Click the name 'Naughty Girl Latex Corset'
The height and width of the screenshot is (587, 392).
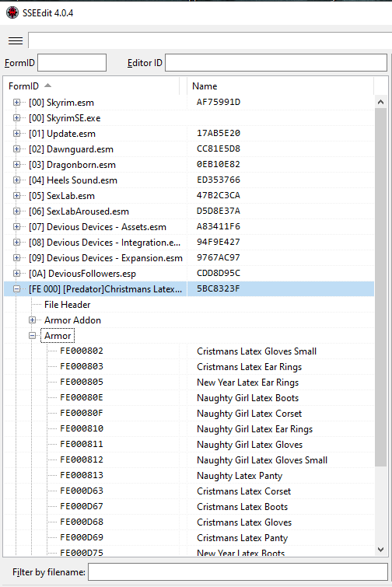[x=250, y=414]
